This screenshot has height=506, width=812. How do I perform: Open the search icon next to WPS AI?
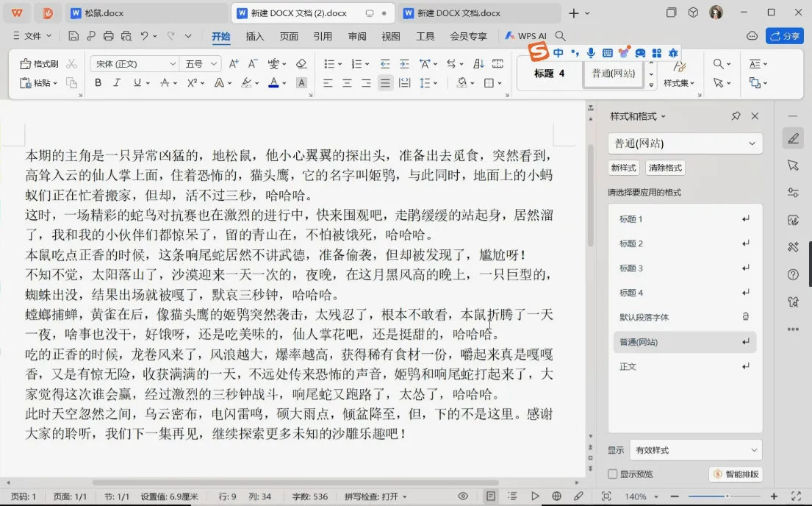point(561,36)
